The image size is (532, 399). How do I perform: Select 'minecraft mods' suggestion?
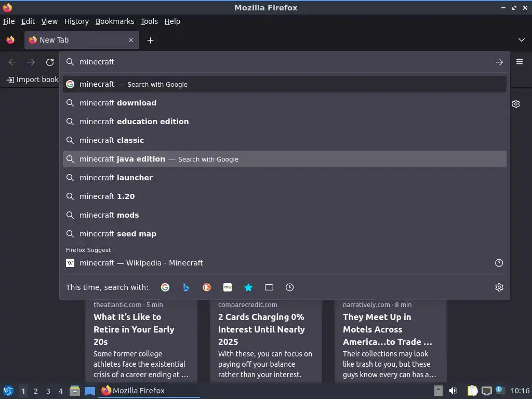285,215
